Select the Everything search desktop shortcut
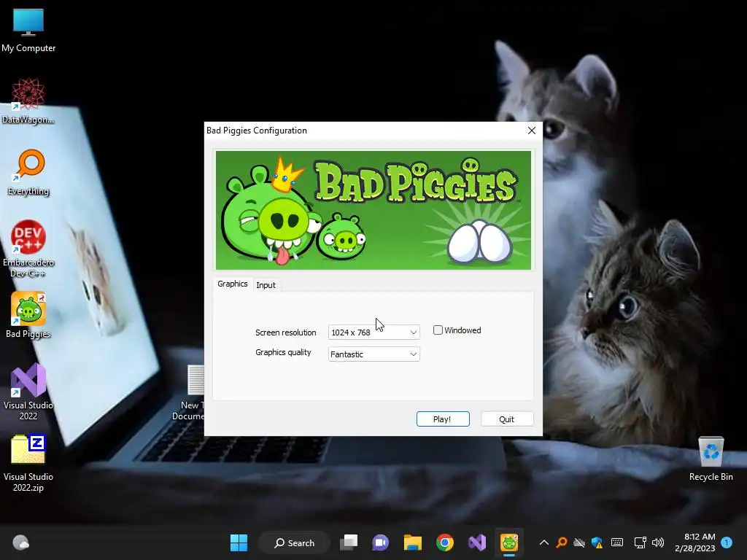 [x=28, y=172]
